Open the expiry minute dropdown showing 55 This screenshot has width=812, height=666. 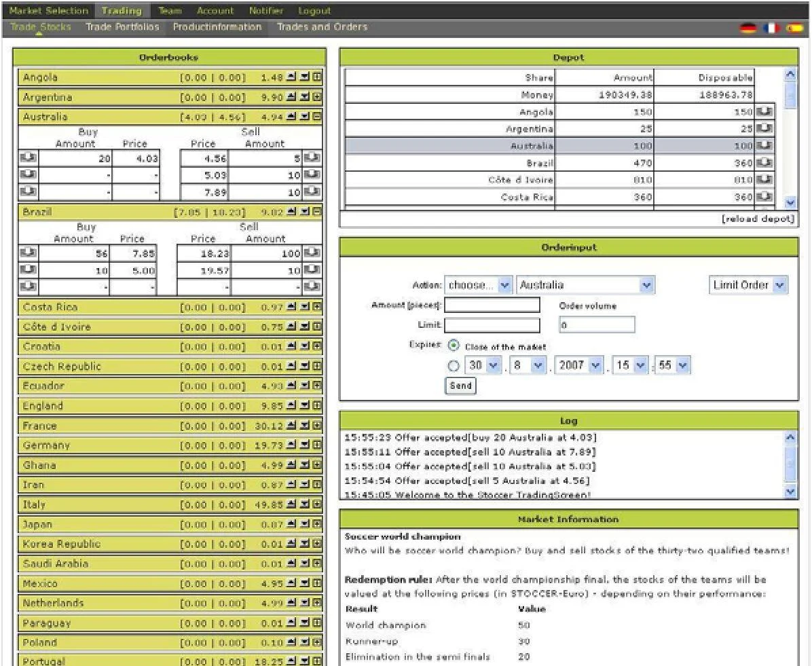[673, 365]
